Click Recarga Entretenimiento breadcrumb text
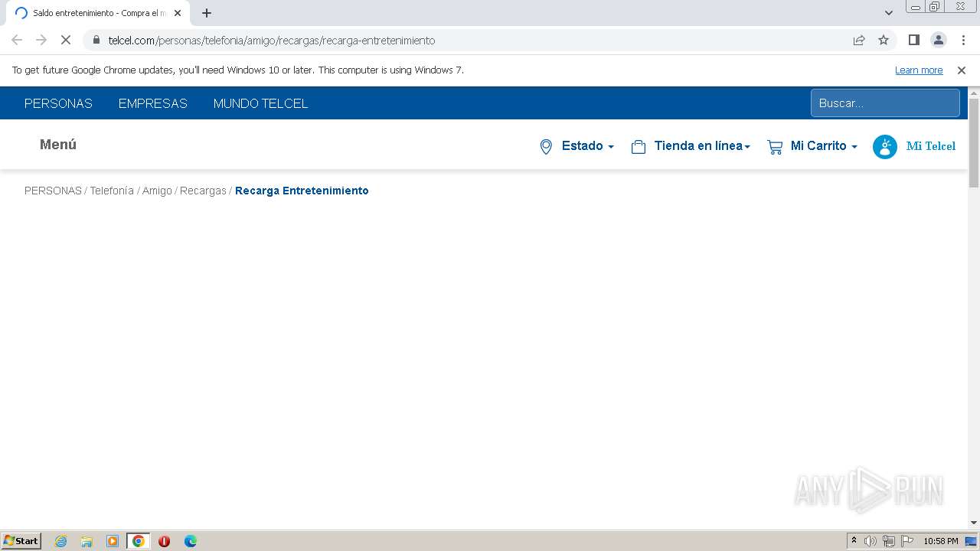 tap(302, 191)
